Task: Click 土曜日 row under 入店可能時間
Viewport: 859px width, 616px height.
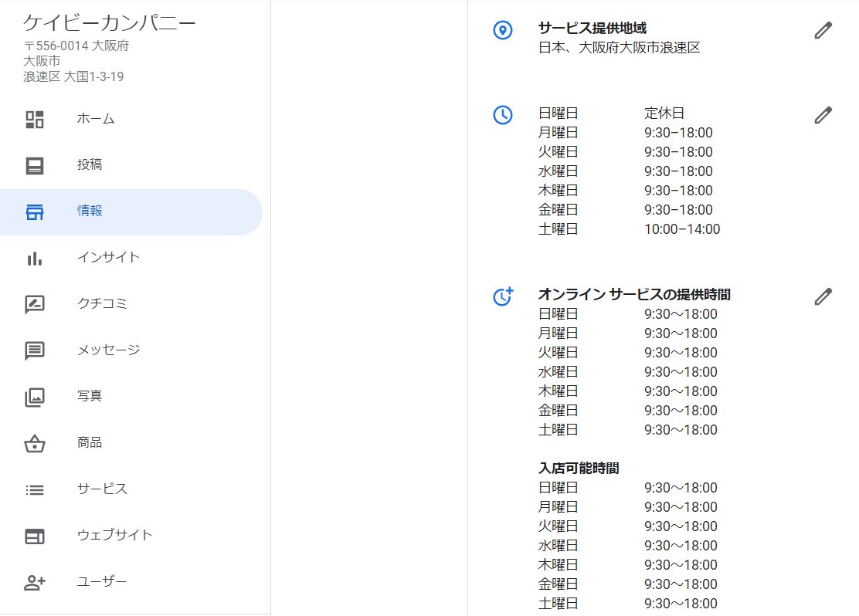Action: pos(628,604)
